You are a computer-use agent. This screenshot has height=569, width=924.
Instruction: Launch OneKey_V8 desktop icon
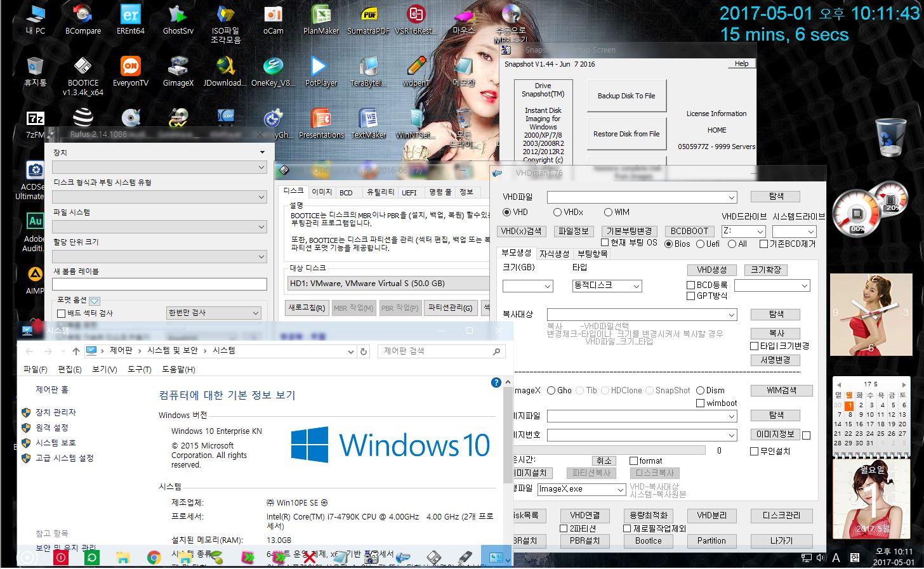273,71
